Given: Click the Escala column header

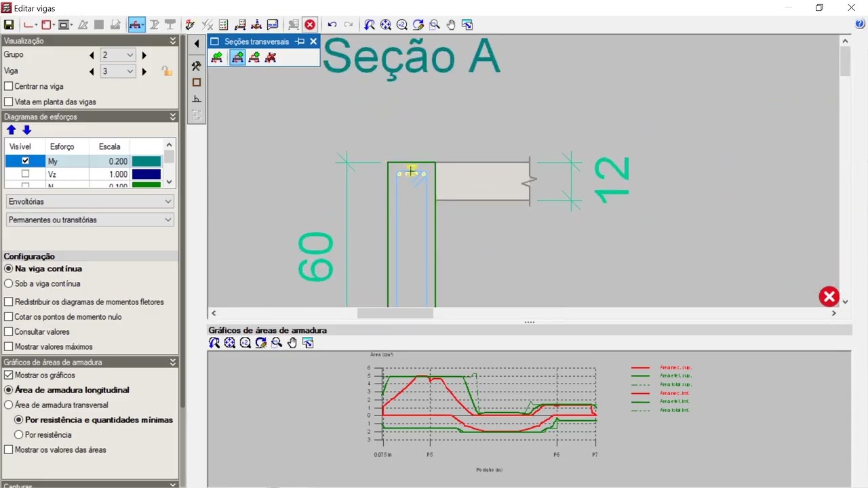Looking at the screenshot, I should pyautogui.click(x=109, y=146).
